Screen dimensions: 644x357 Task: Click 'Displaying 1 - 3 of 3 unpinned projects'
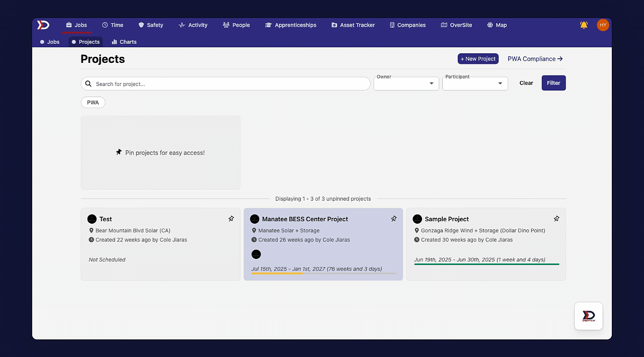pyautogui.click(x=323, y=199)
